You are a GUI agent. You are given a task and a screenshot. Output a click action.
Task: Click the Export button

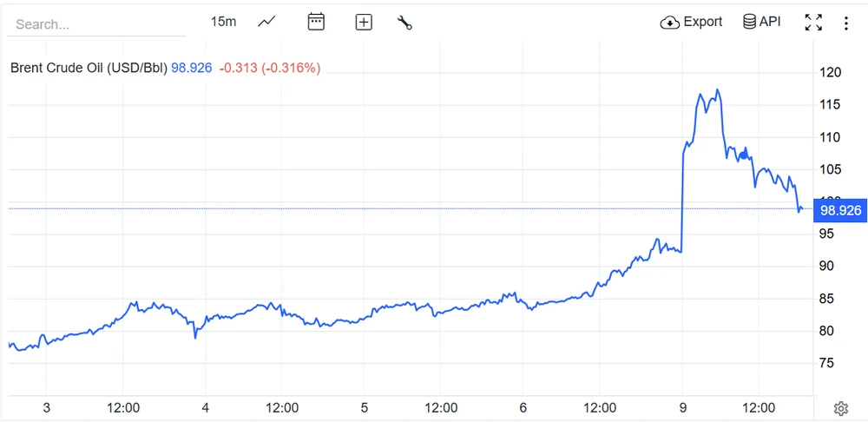[692, 22]
